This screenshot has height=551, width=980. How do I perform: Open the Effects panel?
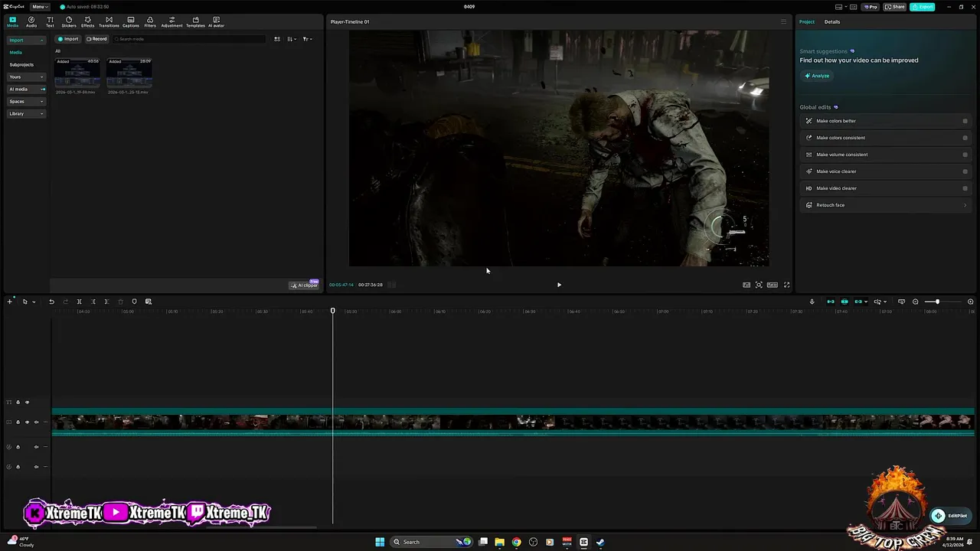[x=88, y=21]
